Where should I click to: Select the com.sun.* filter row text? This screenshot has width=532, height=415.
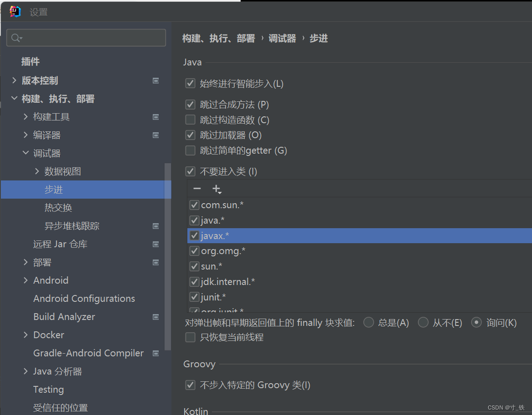tap(222, 205)
